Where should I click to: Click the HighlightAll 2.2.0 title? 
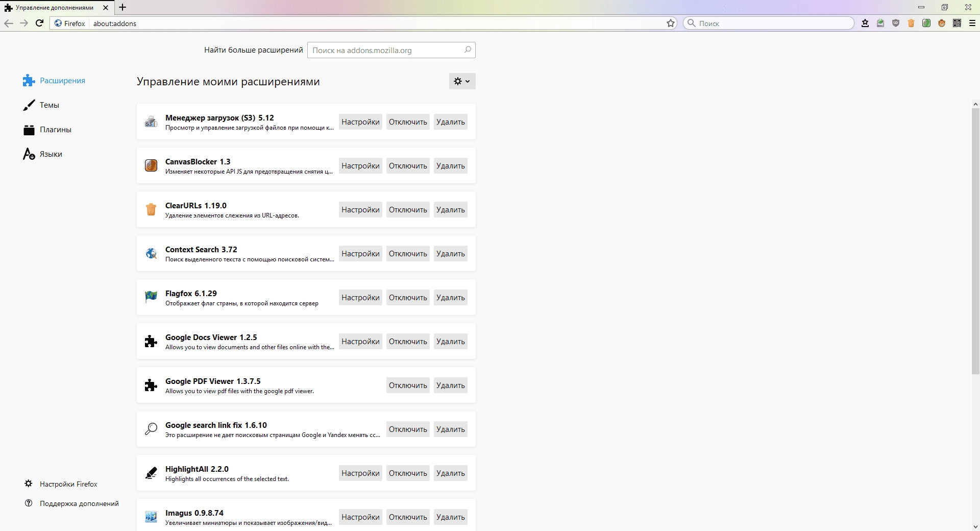coord(197,469)
